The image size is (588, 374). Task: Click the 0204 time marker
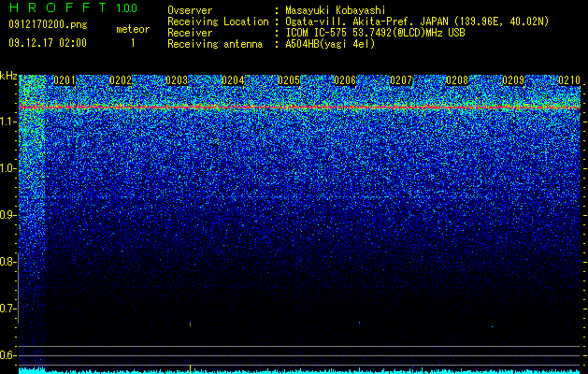pos(233,80)
